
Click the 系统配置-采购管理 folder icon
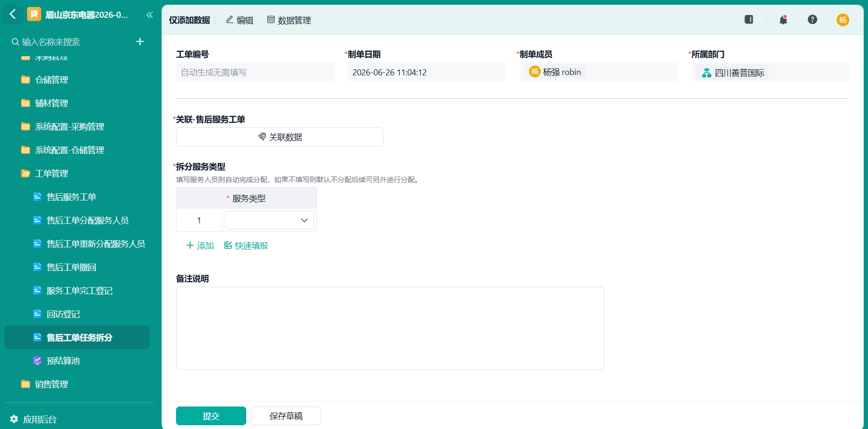coord(26,126)
